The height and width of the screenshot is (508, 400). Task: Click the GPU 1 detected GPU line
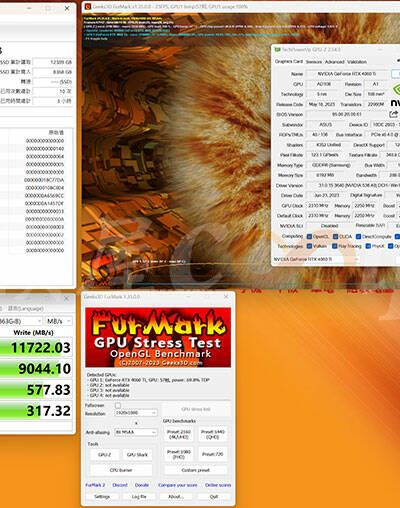click(x=148, y=380)
